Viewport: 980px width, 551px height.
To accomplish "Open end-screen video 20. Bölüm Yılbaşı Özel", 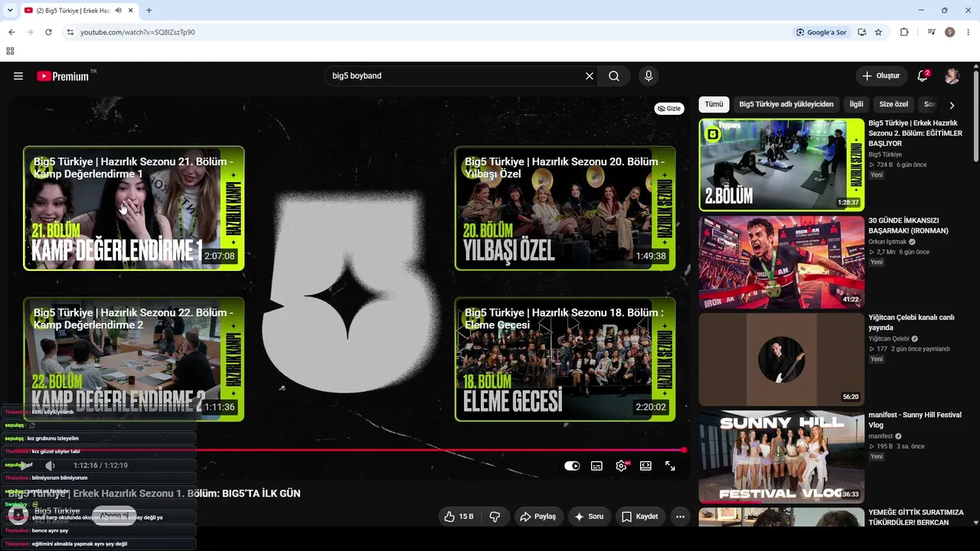I will coord(565,208).
